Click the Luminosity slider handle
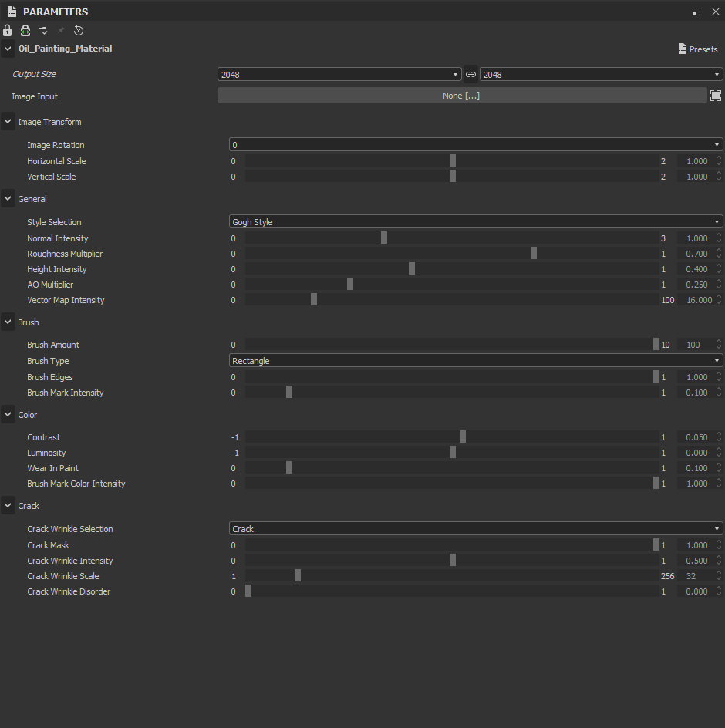The image size is (725, 728). 453,452
